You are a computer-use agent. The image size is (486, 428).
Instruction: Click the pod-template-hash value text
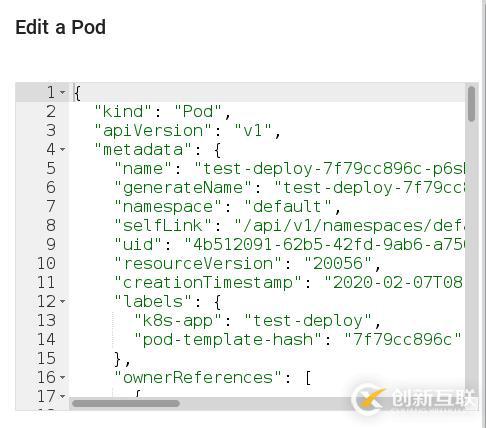click(403, 340)
